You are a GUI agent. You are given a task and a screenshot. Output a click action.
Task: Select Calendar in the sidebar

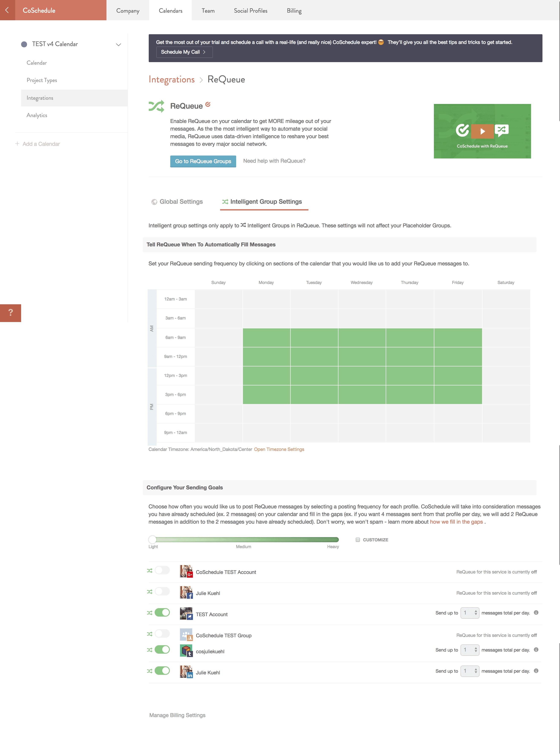click(37, 63)
